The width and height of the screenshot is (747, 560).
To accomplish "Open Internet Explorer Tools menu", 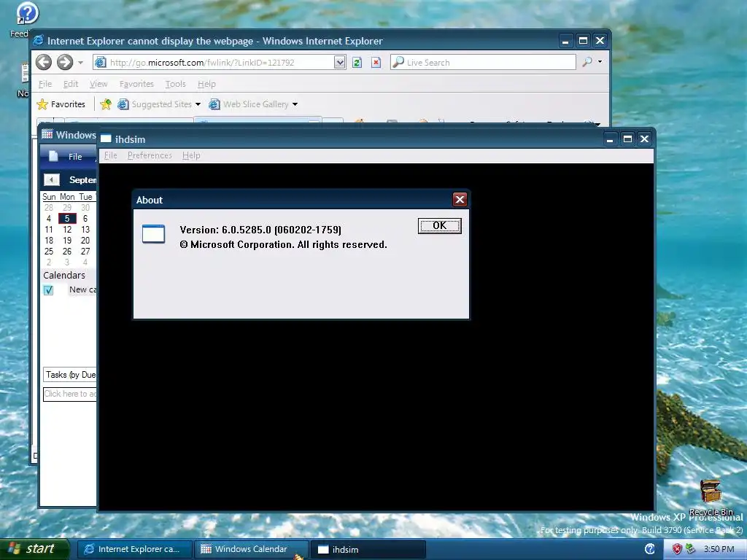I will coord(175,84).
